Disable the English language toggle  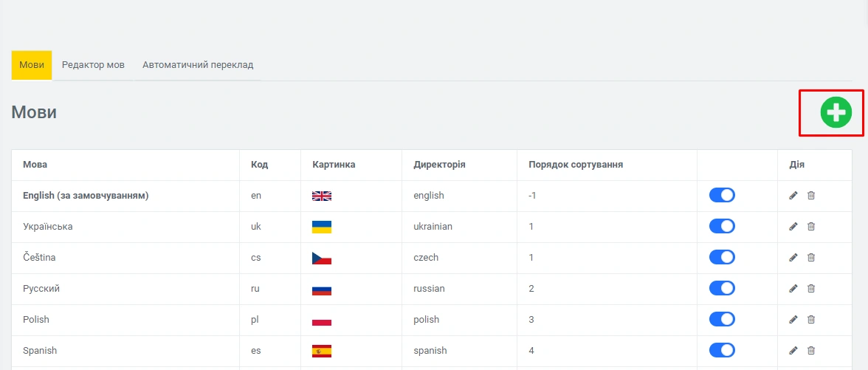pyautogui.click(x=722, y=196)
